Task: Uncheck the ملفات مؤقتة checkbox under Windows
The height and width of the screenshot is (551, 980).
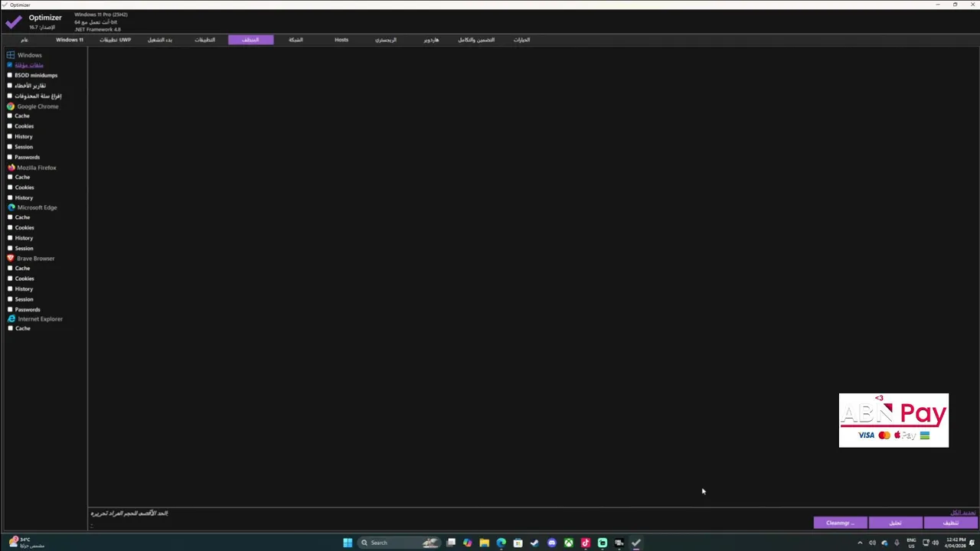Action: click(x=10, y=65)
